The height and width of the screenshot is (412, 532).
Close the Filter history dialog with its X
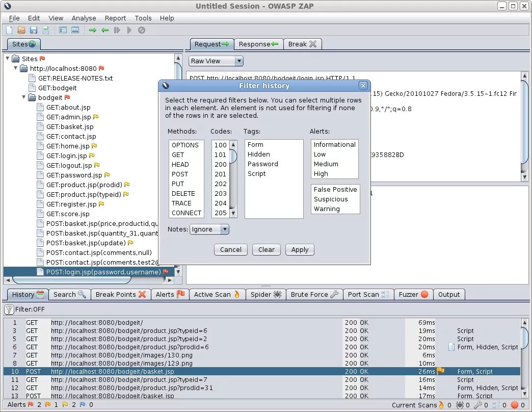tap(363, 86)
